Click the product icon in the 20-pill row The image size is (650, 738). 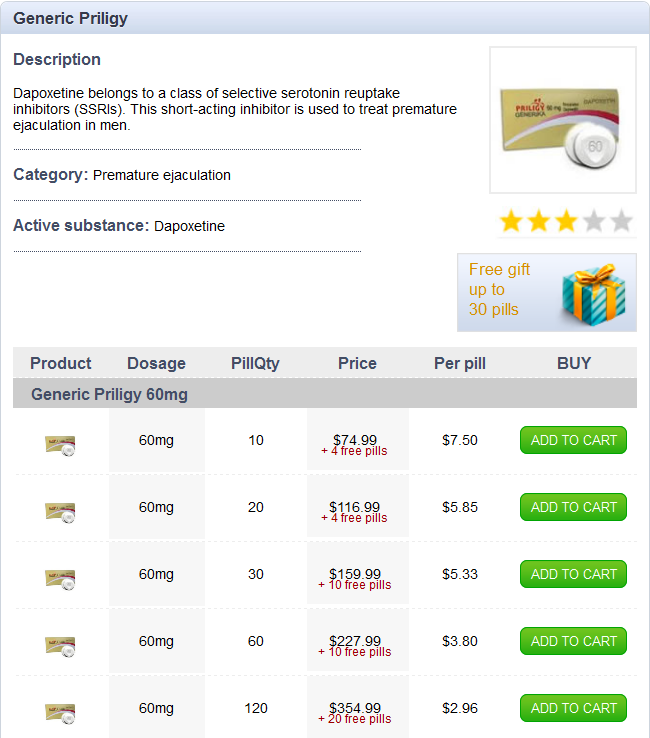click(60, 512)
